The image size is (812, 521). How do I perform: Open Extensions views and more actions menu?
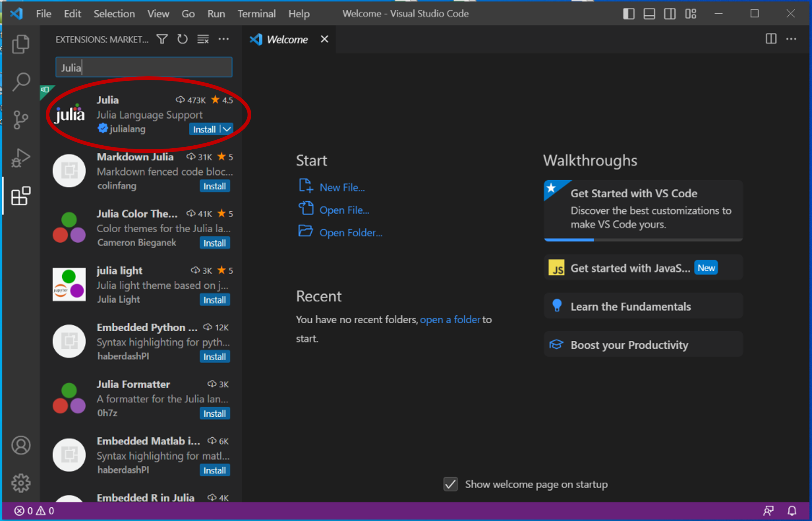(x=224, y=39)
